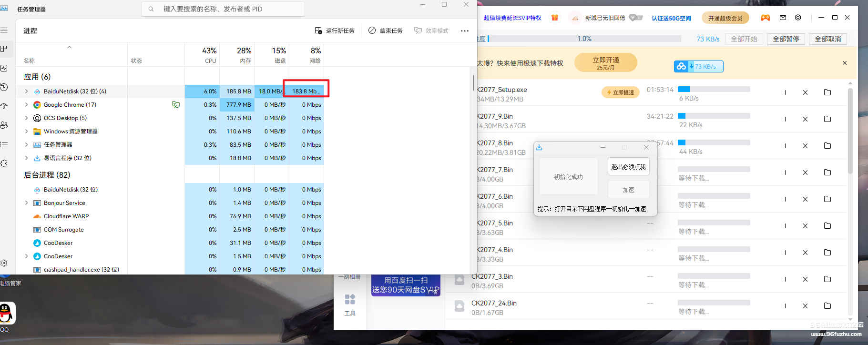The height and width of the screenshot is (345, 868).
Task: Click 效率模式 efficiency mode button
Action: (x=431, y=30)
